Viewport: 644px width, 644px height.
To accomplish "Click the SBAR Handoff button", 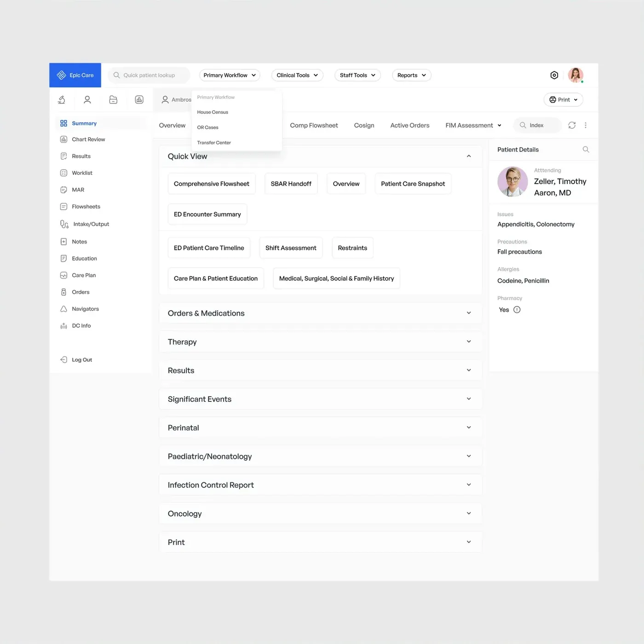I will 291,184.
